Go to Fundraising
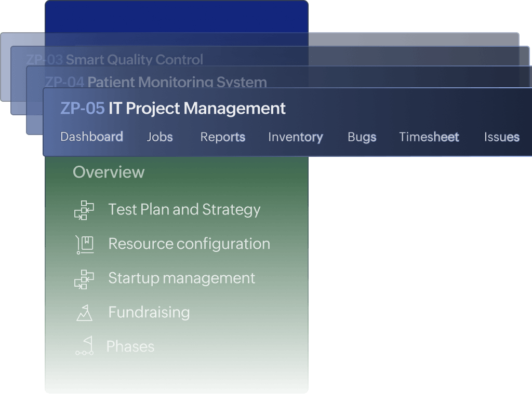Viewport: 532px width, 403px height. pos(149,313)
